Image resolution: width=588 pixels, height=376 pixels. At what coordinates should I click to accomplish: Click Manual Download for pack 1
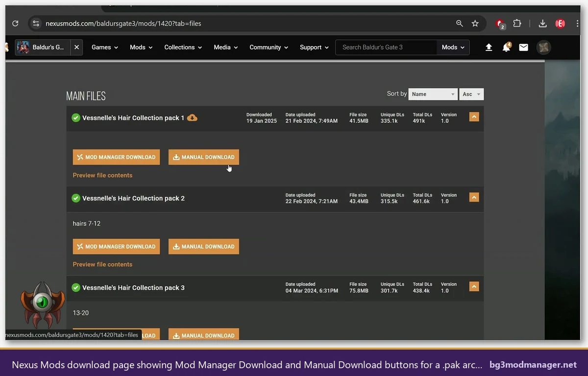[x=204, y=157]
